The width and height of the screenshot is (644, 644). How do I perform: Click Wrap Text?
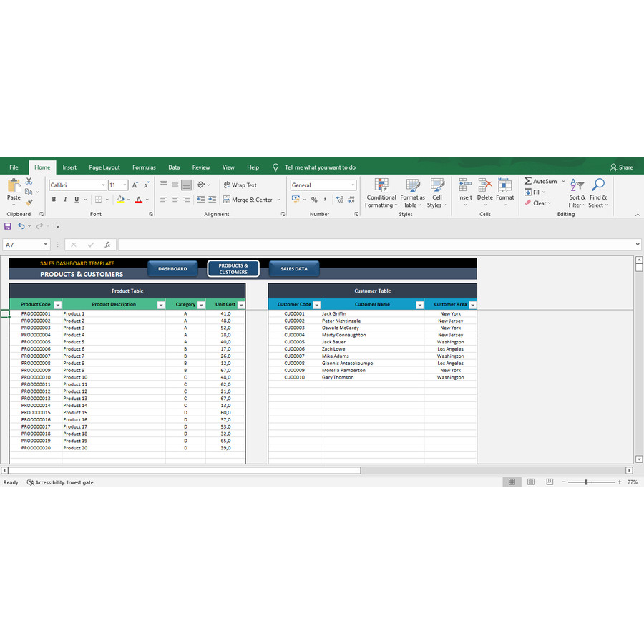click(x=240, y=185)
